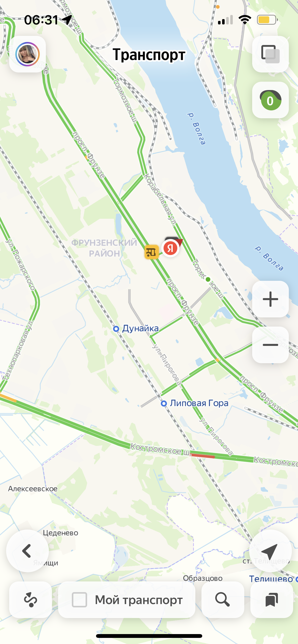The height and width of the screenshot is (644, 298).
Task: Tap the red traffic segment on Костромское ш.
Action: 202,456
